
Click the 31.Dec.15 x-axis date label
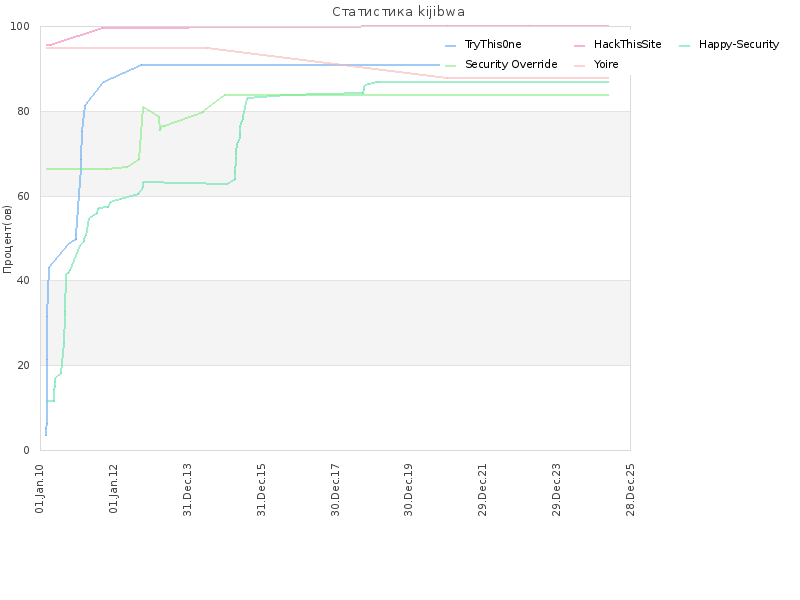261,490
